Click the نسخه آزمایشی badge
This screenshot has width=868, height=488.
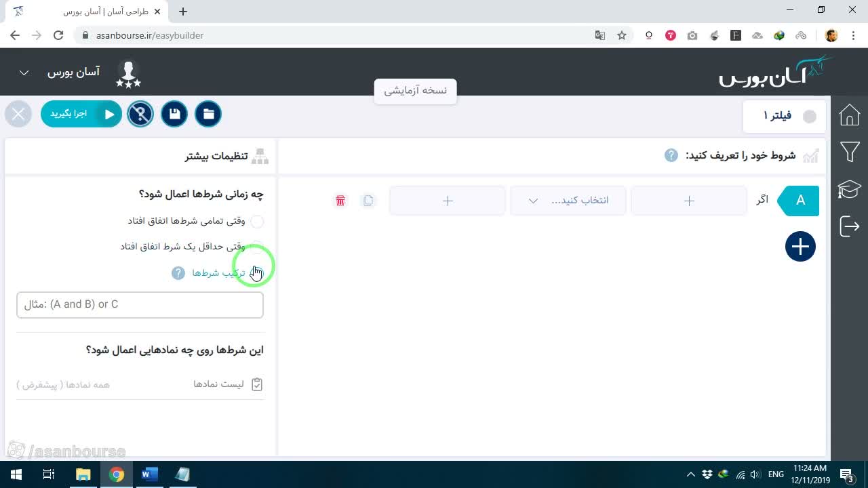point(415,91)
